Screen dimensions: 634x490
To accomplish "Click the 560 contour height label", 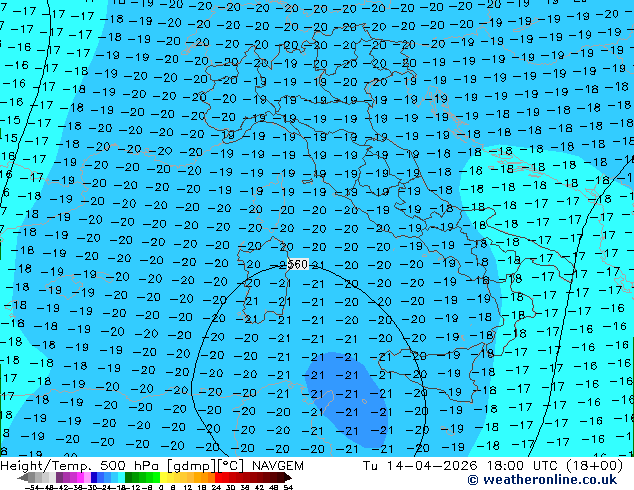I will click(x=298, y=264).
